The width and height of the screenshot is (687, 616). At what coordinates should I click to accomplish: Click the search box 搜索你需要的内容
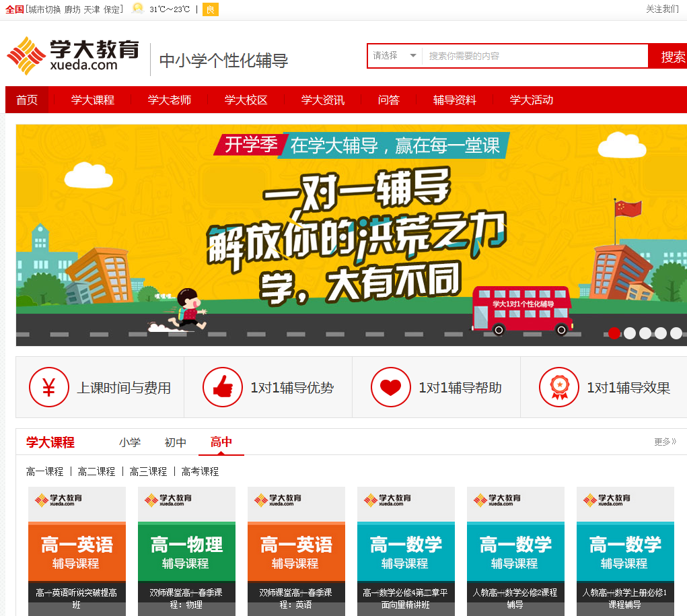click(x=534, y=56)
